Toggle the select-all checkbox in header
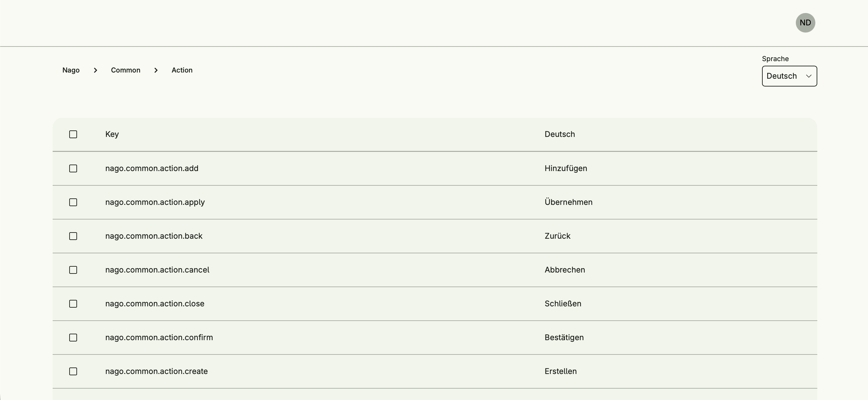868x400 pixels. pyautogui.click(x=73, y=134)
